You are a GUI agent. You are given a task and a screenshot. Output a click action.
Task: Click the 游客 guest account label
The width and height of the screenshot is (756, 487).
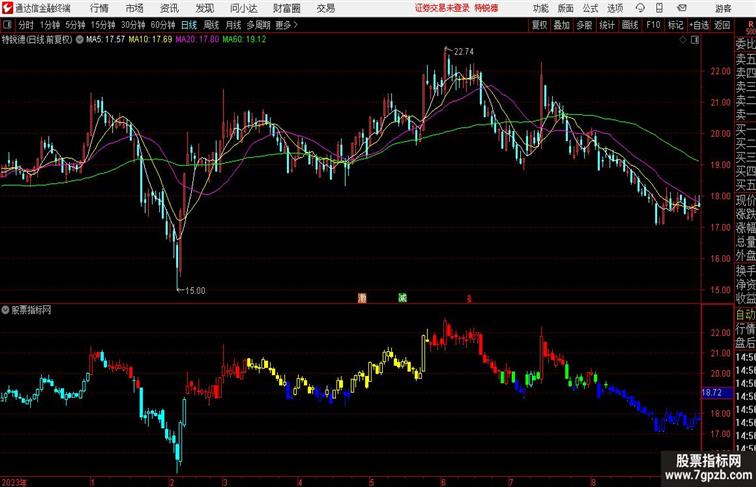click(x=723, y=9)
